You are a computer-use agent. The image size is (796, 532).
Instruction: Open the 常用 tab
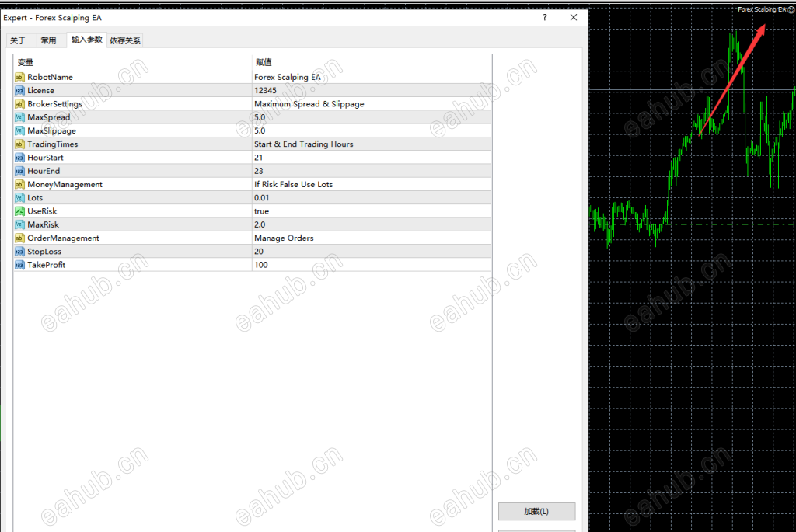point(48,40)
